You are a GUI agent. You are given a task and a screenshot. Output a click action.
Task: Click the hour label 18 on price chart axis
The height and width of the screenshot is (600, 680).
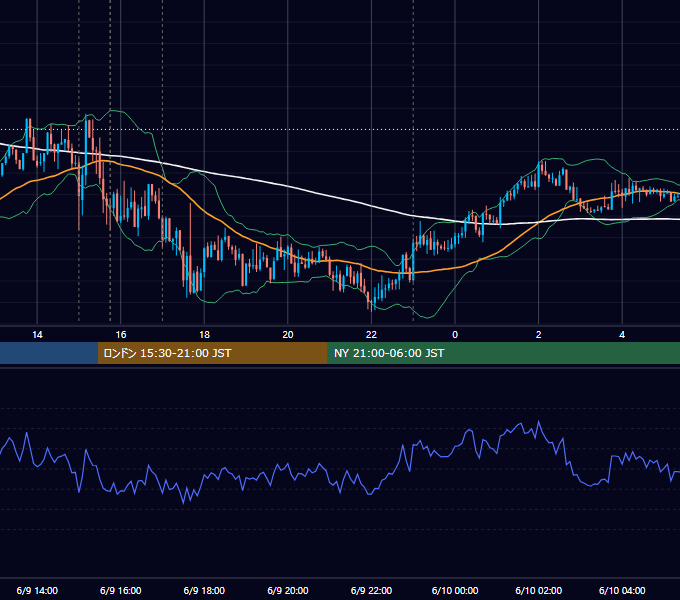click(204, 335)
